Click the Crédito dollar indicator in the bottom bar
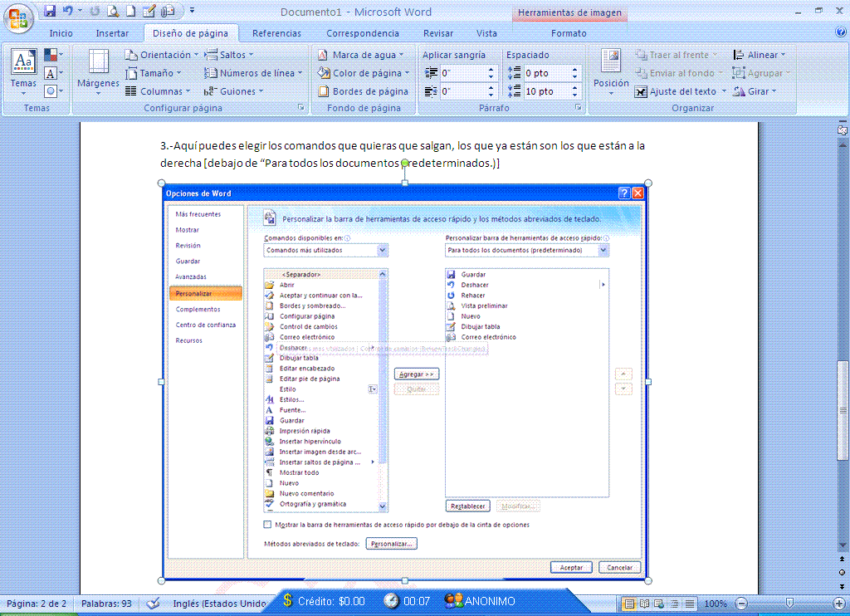 324,601
